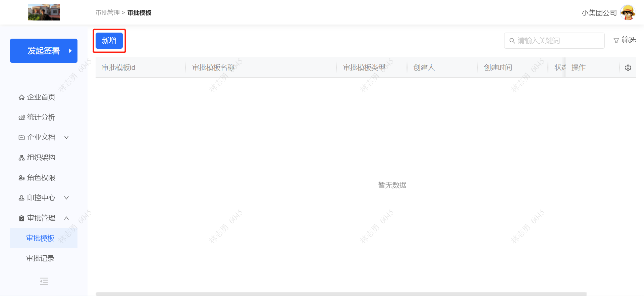
Task: Open 组织架构 in the sidebar
Action: tap(41, 158)
